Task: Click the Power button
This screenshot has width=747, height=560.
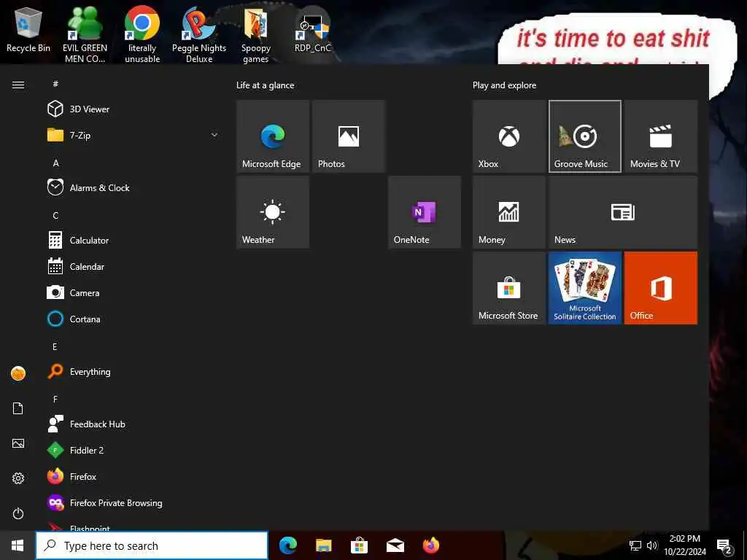Action: (18, 513)
